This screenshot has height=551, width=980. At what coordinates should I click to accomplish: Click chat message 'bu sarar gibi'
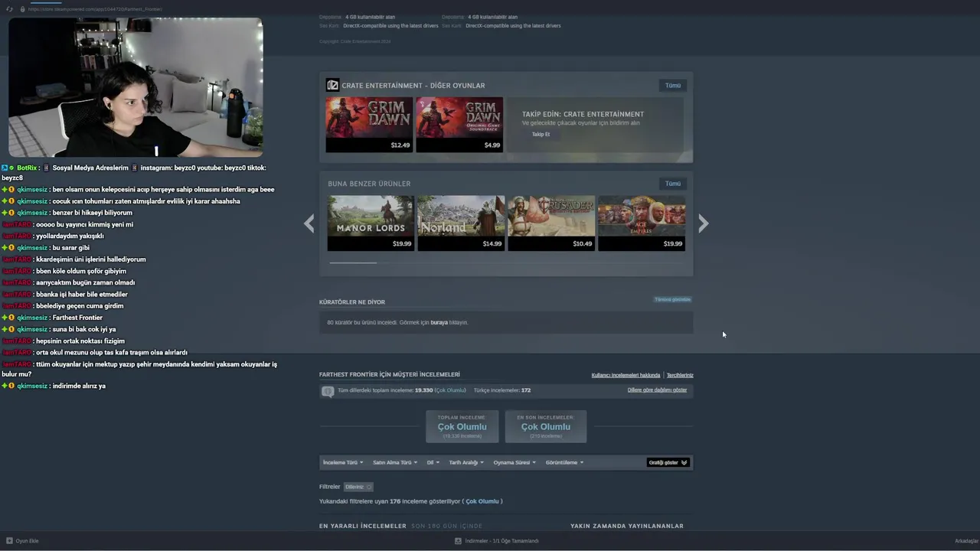[71, 247]
